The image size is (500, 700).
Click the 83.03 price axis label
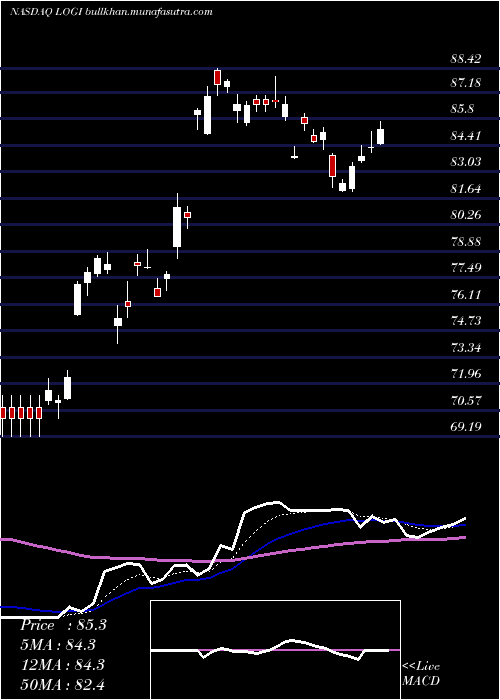pos(466,162)
